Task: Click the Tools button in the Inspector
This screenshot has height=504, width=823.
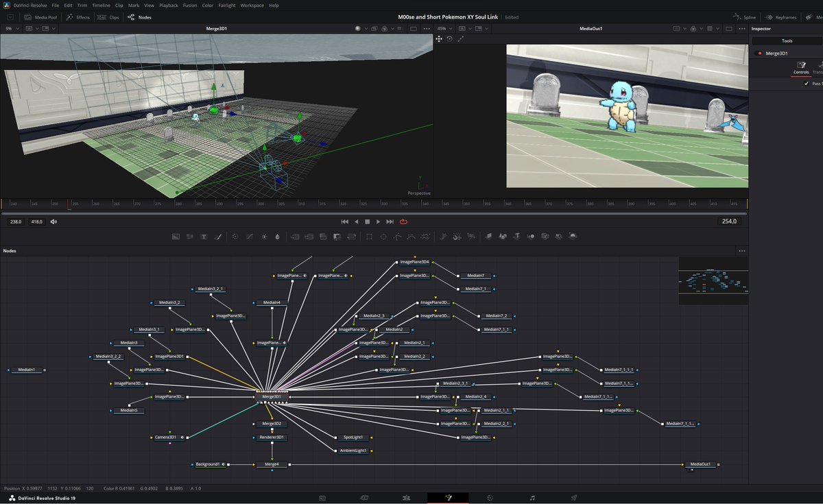Action: (x=787, y=41)
